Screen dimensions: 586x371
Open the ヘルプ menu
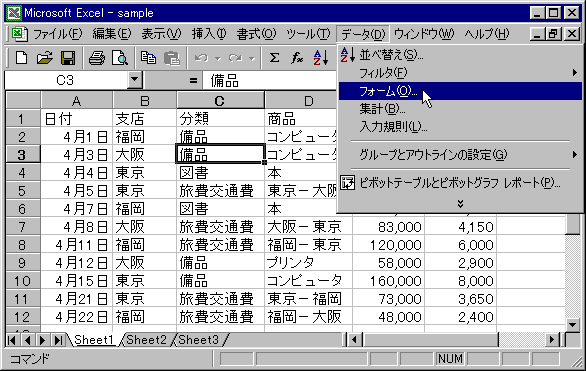coord(487,34)
